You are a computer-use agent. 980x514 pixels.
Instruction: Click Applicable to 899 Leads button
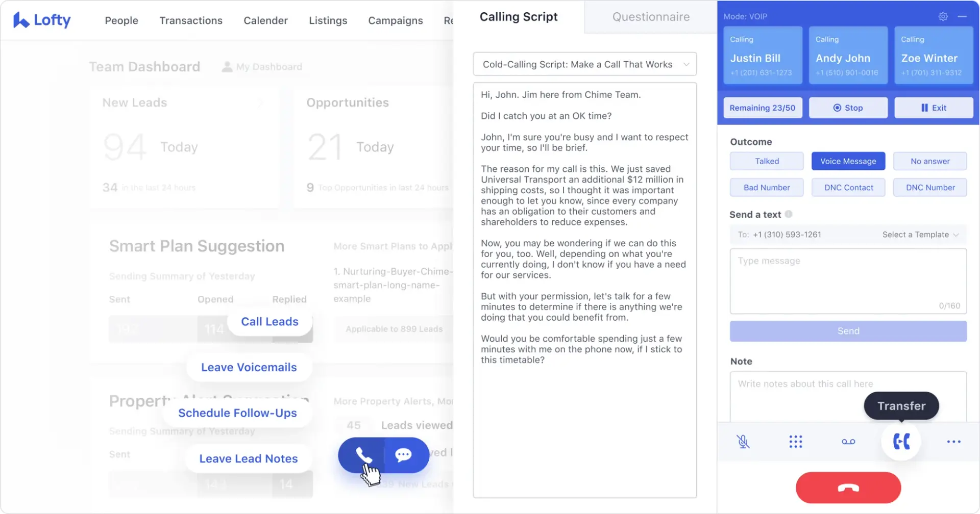pos(394,329)
